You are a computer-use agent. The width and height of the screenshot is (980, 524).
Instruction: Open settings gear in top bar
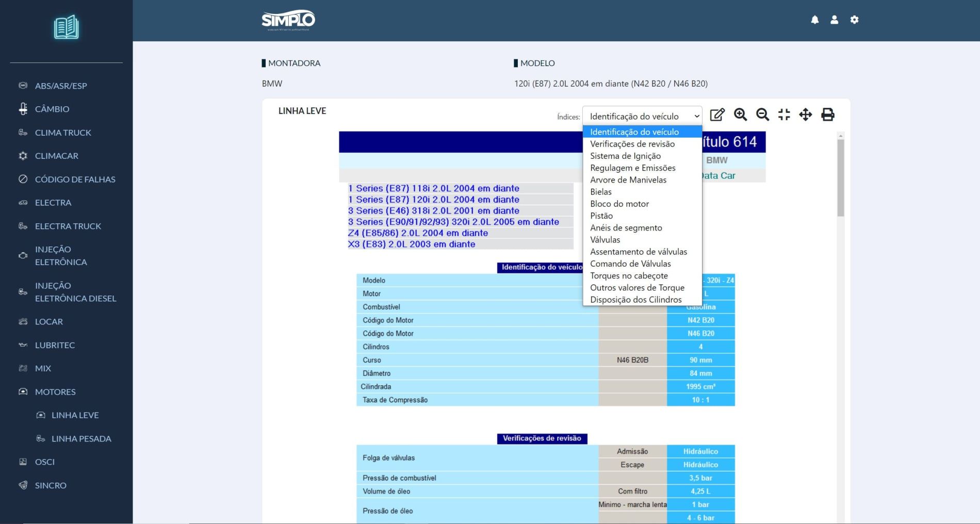(x=854, y=20)
